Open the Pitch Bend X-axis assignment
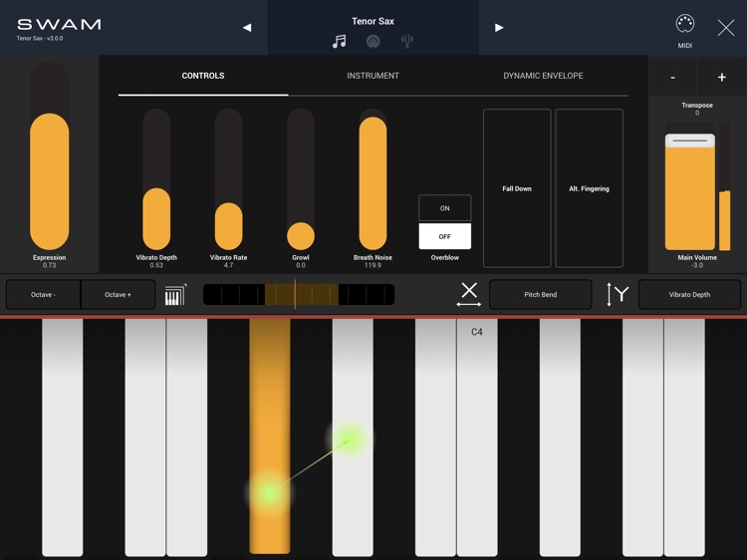This screenshot has width=747, height=560. click(x=540, y=295)
